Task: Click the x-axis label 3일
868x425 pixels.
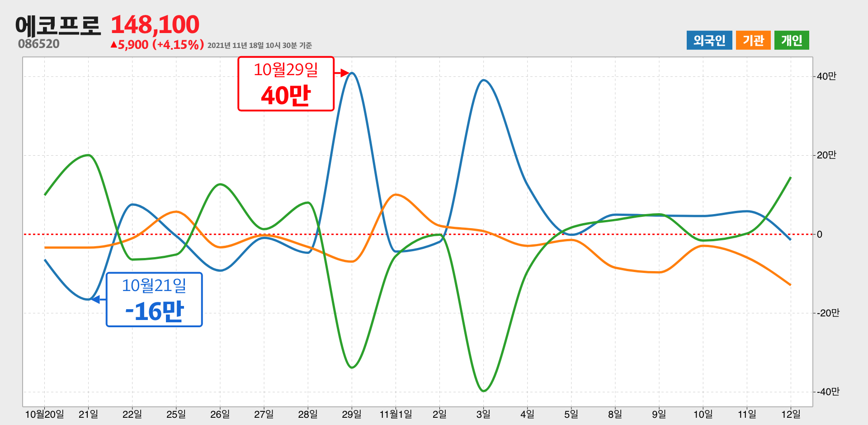Action: (x=483, y=414)
